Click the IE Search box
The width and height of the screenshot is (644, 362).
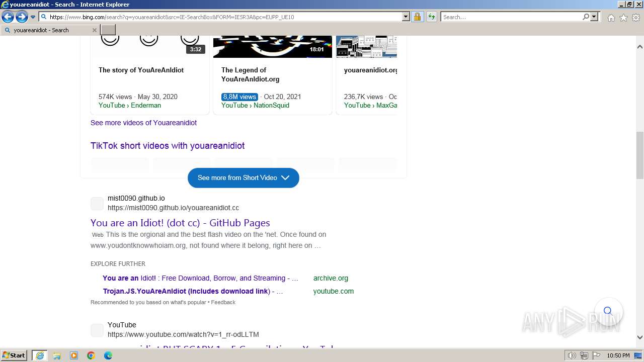click(511, 17)
